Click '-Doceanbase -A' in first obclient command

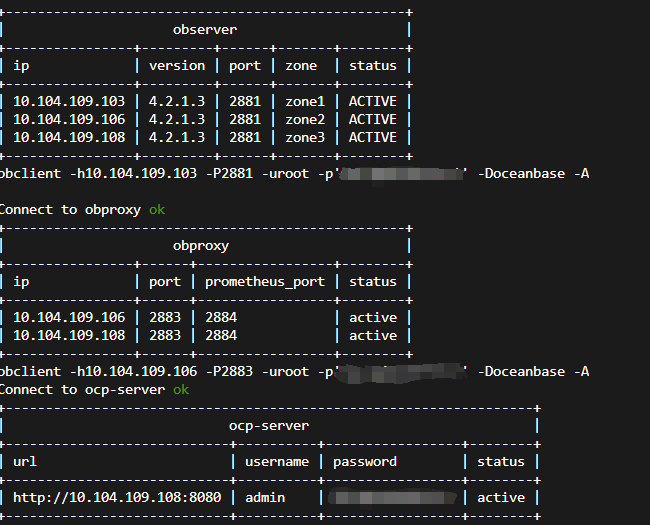click(x=534, y=174)
